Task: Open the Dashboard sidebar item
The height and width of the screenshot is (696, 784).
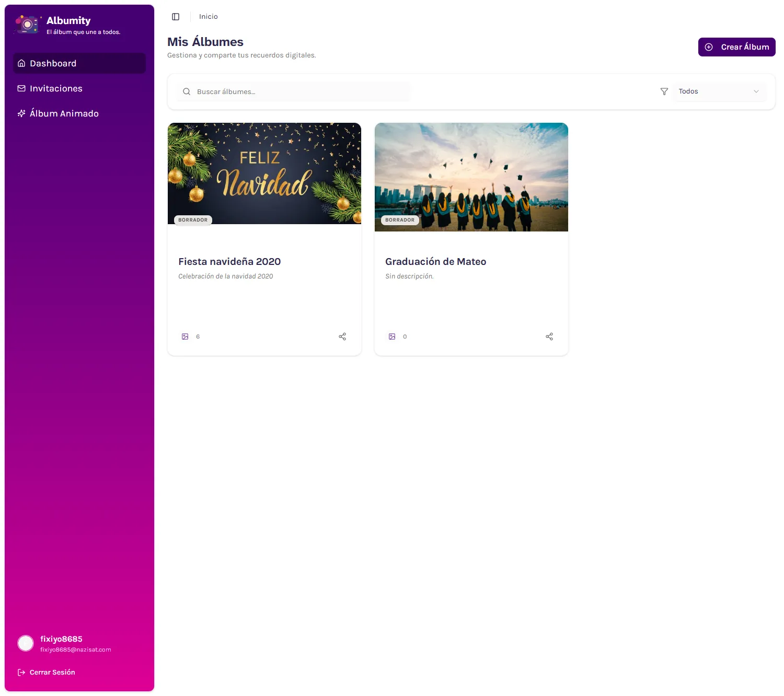Action: pyautogui.click(x=79, y=63)
